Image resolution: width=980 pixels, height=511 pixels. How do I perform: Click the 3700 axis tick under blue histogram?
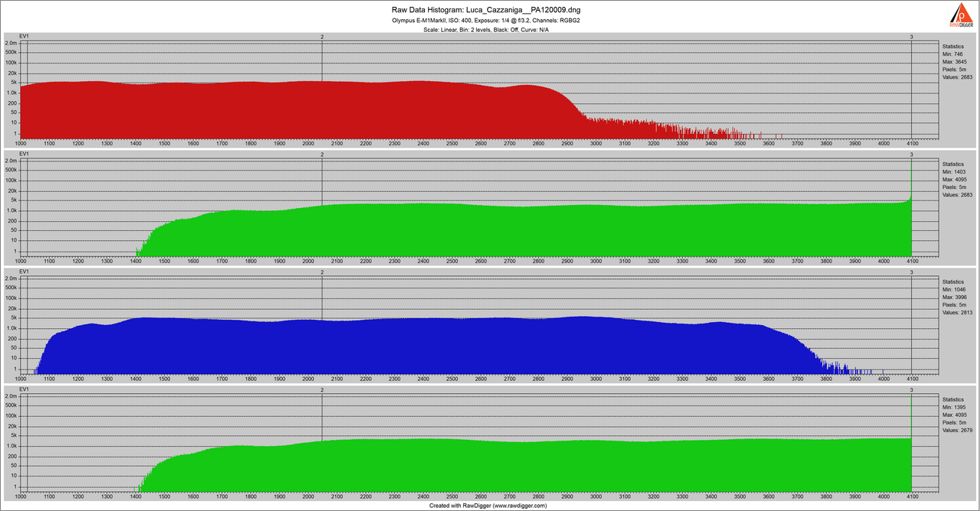[x=797, y=378]
